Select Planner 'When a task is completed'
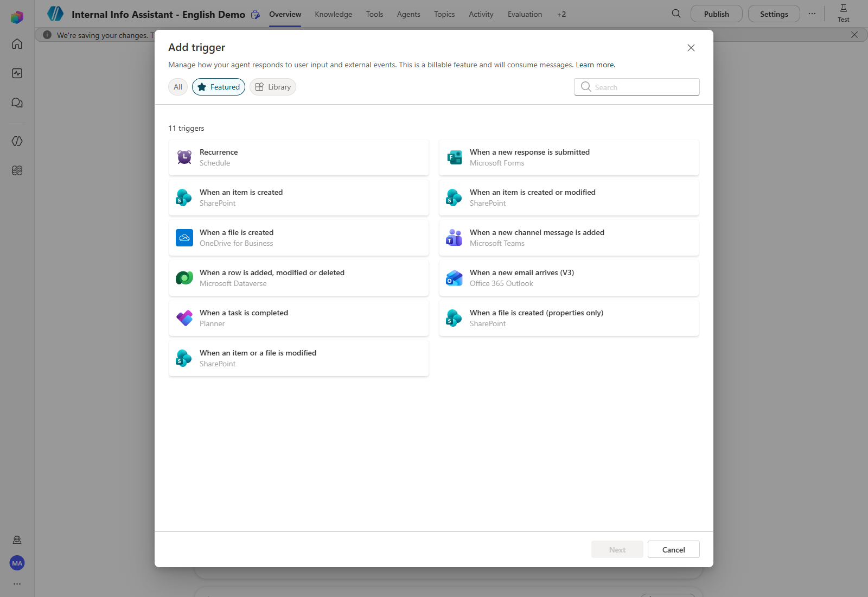 click(x=299, y=318)
